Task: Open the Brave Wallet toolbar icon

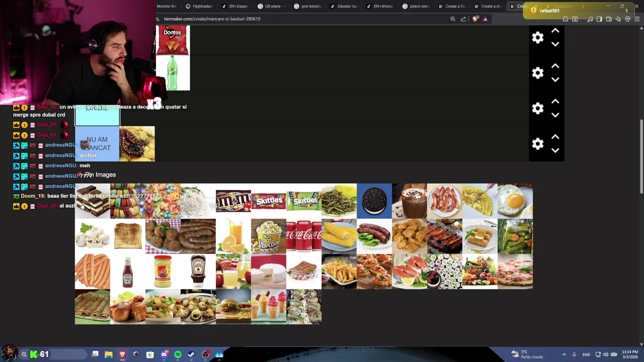Action: [608, 19]
